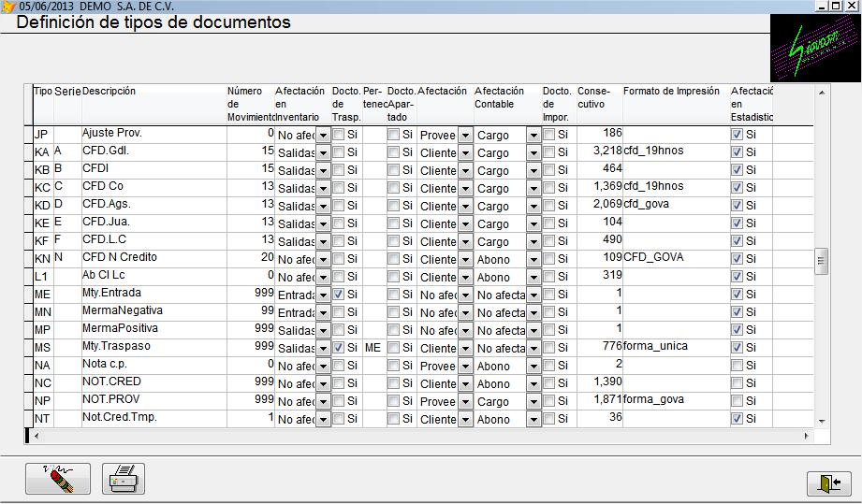Click the consecutive value 2,069
The image size is (862, 504).
599,204
